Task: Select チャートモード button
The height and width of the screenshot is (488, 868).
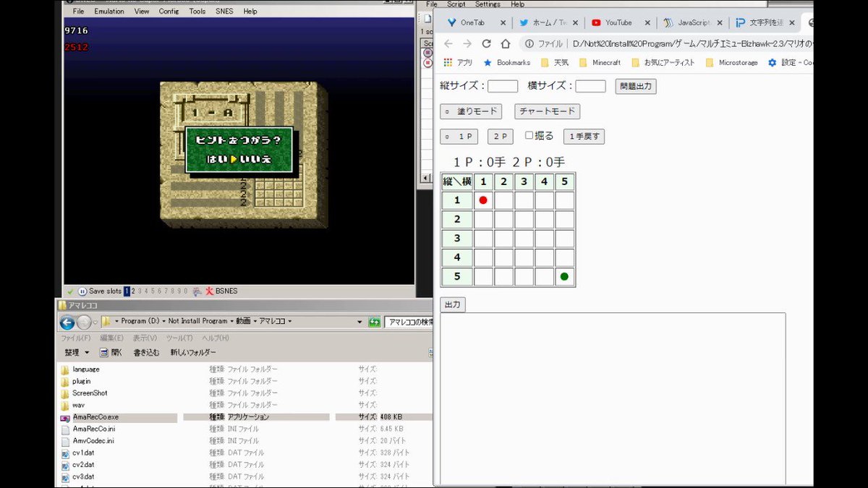Action: [547, 111]
